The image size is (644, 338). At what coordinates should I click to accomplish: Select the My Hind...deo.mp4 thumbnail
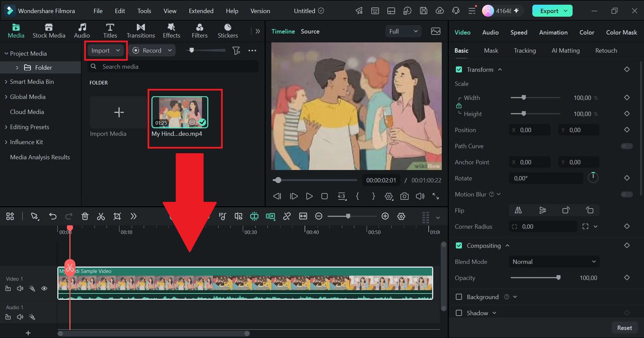[180, 112]
